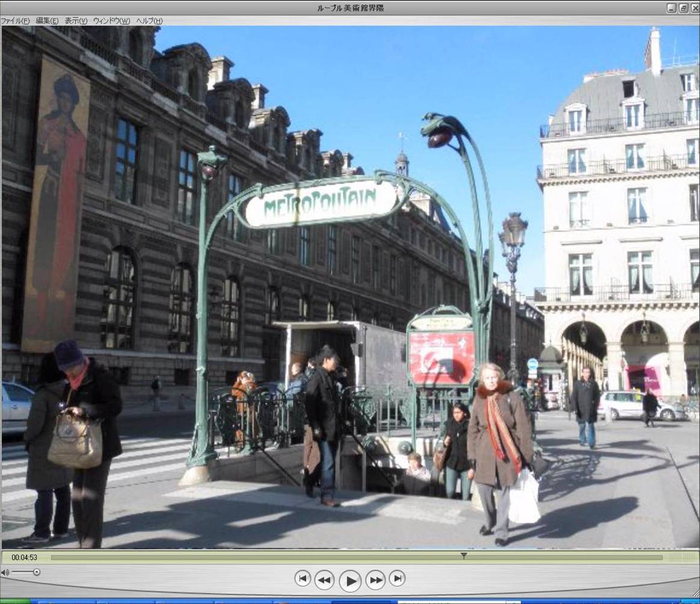
Task: Mute audio using the speaker icon
Action: [5, 572]
